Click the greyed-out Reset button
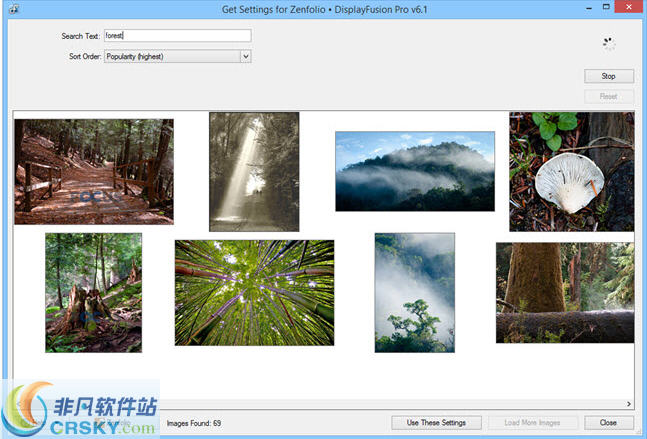The width and height of the screenshot is (647, 439). point(609,97)
